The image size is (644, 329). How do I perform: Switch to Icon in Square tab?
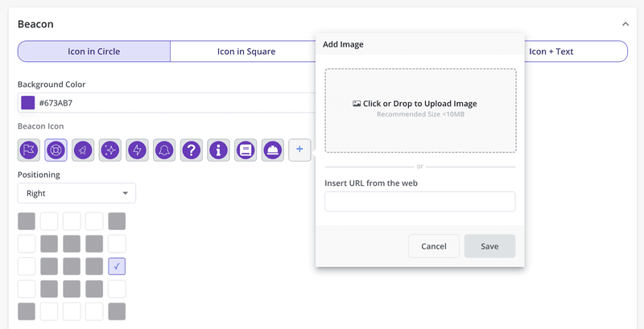tap(246, 51)
